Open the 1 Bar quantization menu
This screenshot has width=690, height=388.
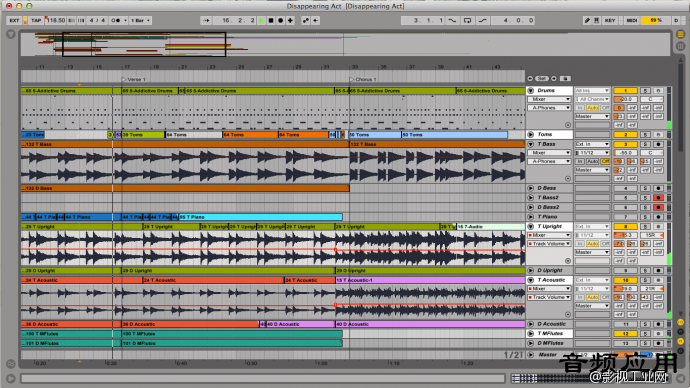coord(141,20)
